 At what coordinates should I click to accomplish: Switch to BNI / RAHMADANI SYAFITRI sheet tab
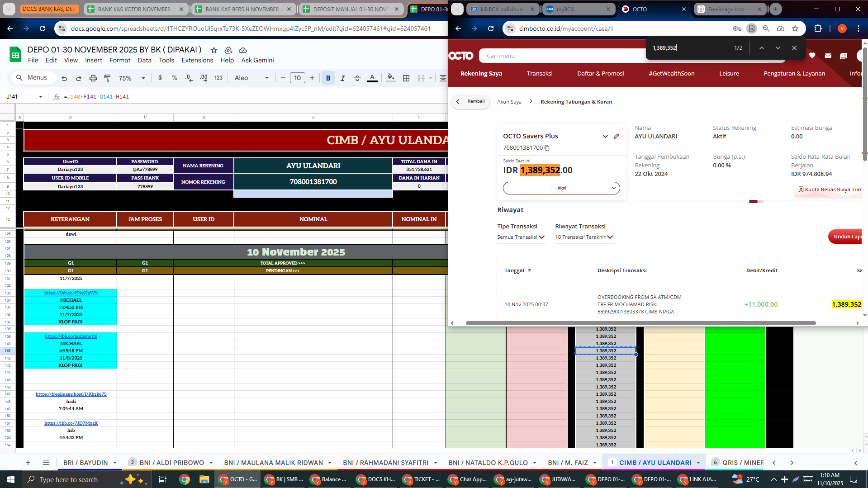385,463
